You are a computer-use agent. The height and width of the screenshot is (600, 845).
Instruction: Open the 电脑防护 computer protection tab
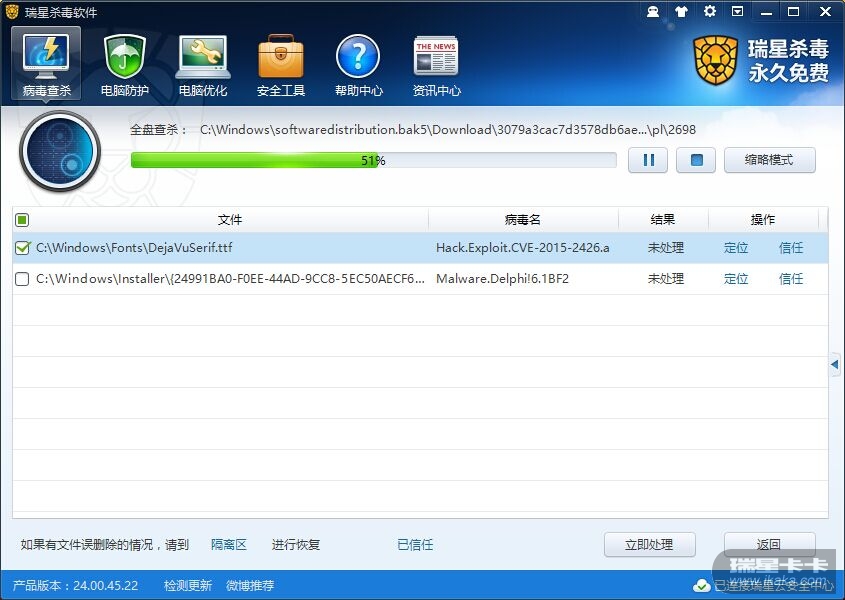(x=124, y=65)
